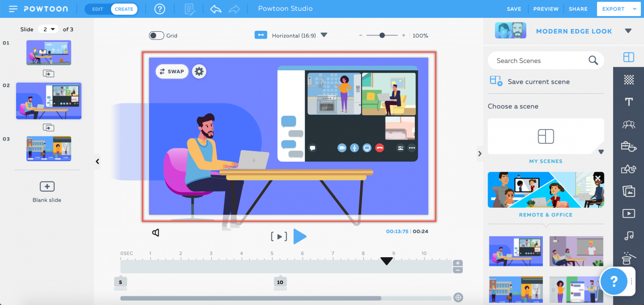This screenshot has height=305, width=644.
Task: Open the Shapes panel icon
Action: pyautogui.click(x=628, y=169)
